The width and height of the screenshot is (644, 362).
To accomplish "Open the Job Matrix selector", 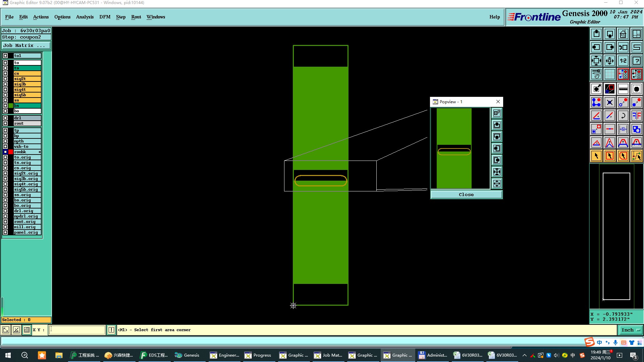I will click(26, 46).
